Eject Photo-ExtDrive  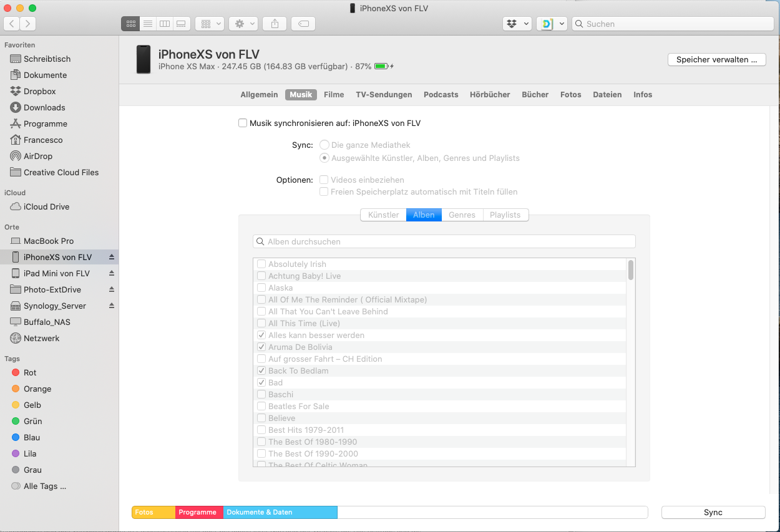(112, 289)
